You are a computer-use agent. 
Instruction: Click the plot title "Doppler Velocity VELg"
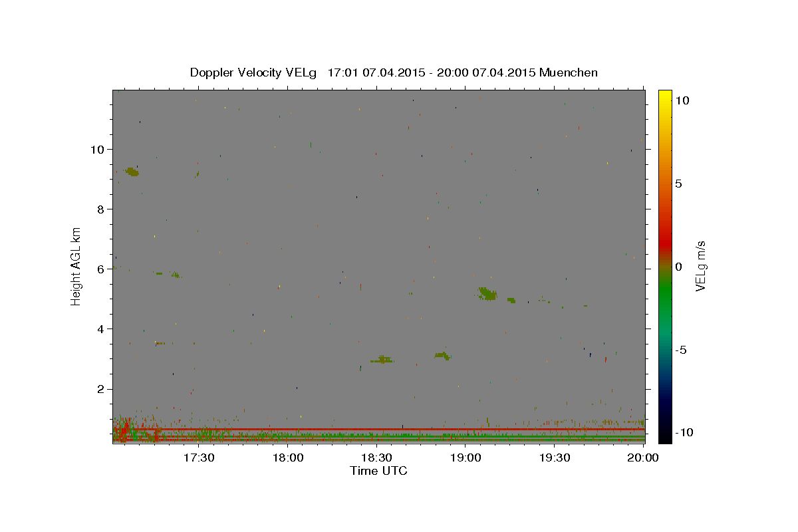pos(254,72)
